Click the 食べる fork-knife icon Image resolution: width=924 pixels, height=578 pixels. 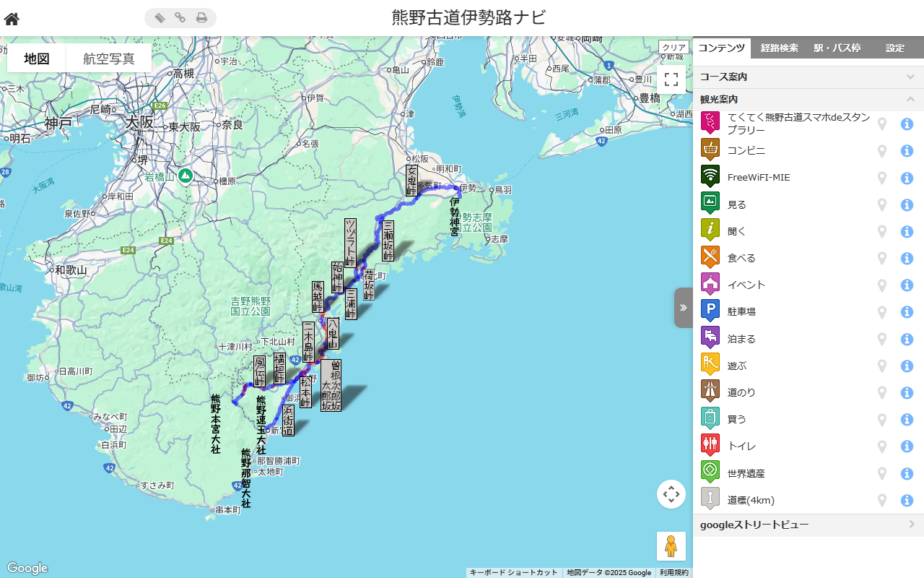(710, 258)
